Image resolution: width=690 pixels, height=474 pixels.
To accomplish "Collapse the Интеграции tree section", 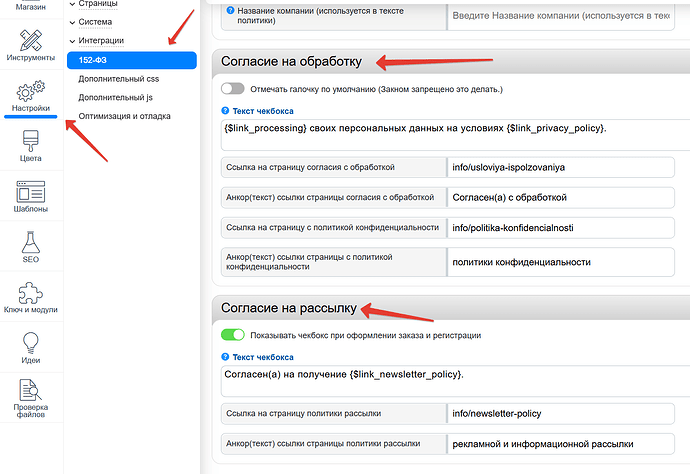I will pos(71,40).
